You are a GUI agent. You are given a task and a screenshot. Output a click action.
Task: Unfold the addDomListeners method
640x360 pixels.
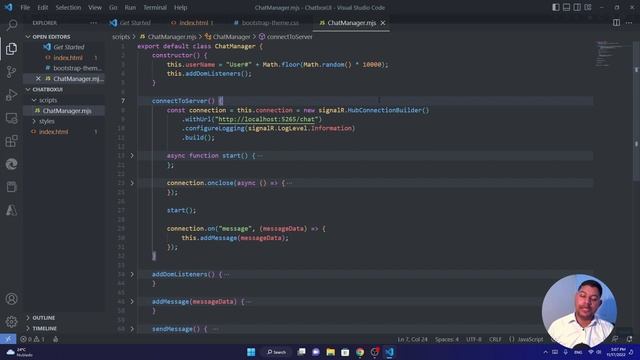132,274
